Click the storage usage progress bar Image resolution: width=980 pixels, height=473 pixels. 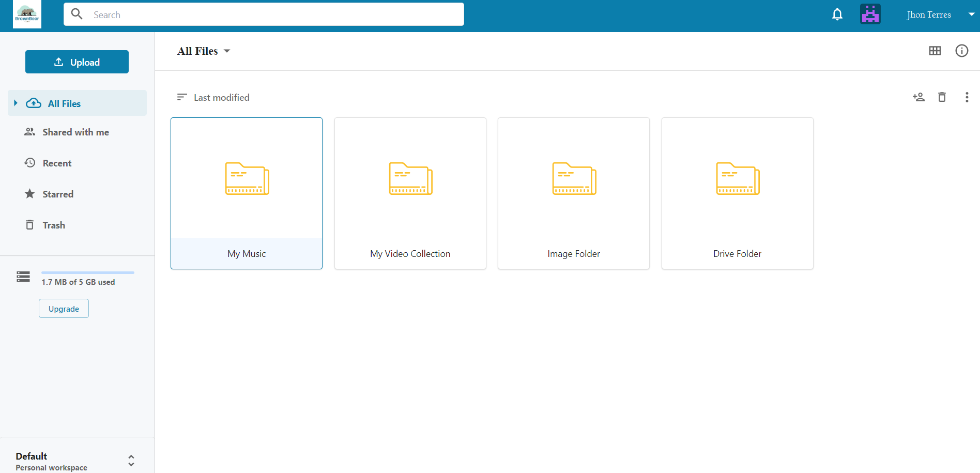[x=88, y=272]
